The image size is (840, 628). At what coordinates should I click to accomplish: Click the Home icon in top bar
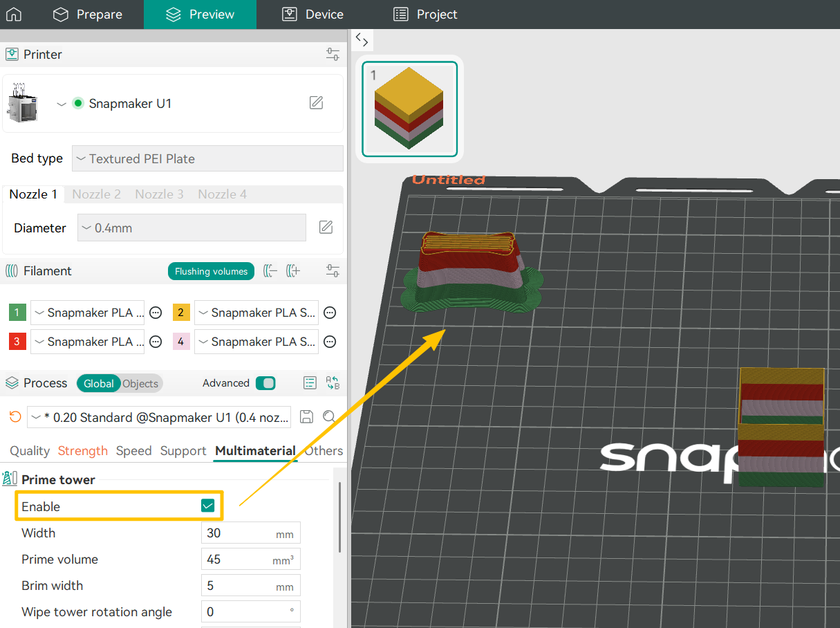pos(14,15)
